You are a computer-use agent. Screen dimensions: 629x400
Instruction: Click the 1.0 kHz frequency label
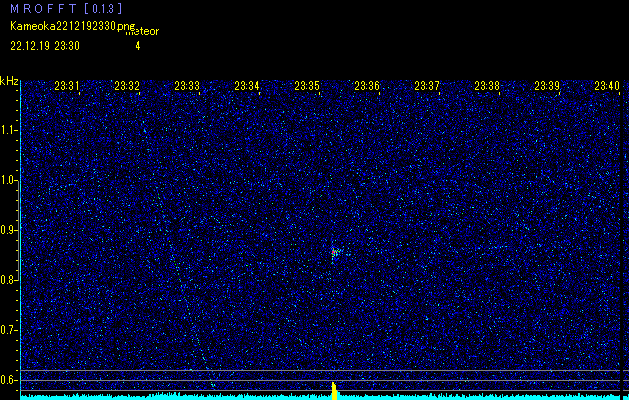tap(9, 180)
